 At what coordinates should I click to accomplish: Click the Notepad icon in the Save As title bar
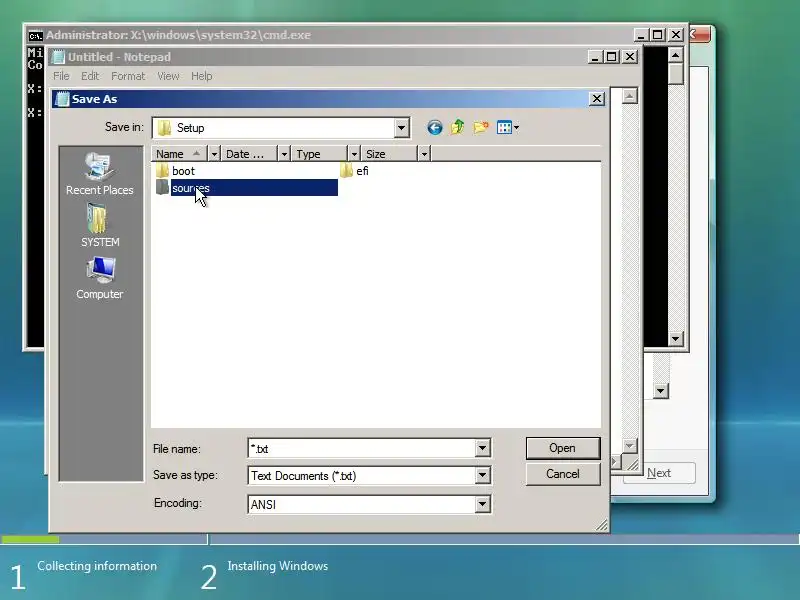pos(62,99)
